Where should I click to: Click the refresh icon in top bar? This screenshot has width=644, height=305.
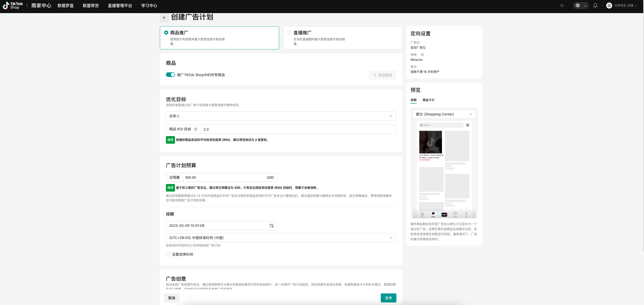(x=562, y=6)
